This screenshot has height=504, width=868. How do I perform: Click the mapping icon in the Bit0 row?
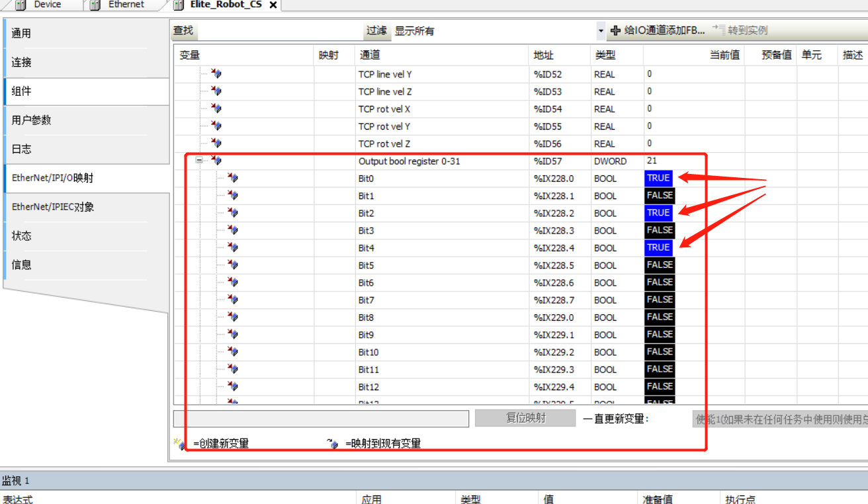pyautogui.click(x=232, y=179)
